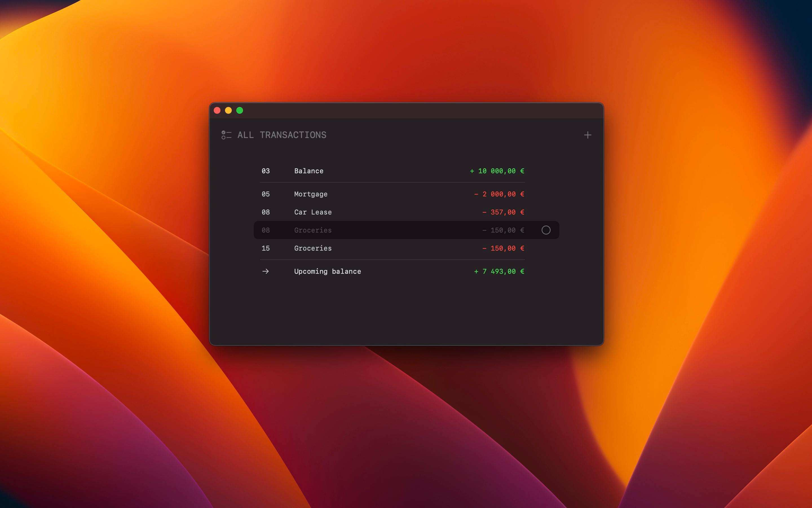Click the + 7 493,00 € upcoming total
812x508 pixels.
[x=499, y=271]
